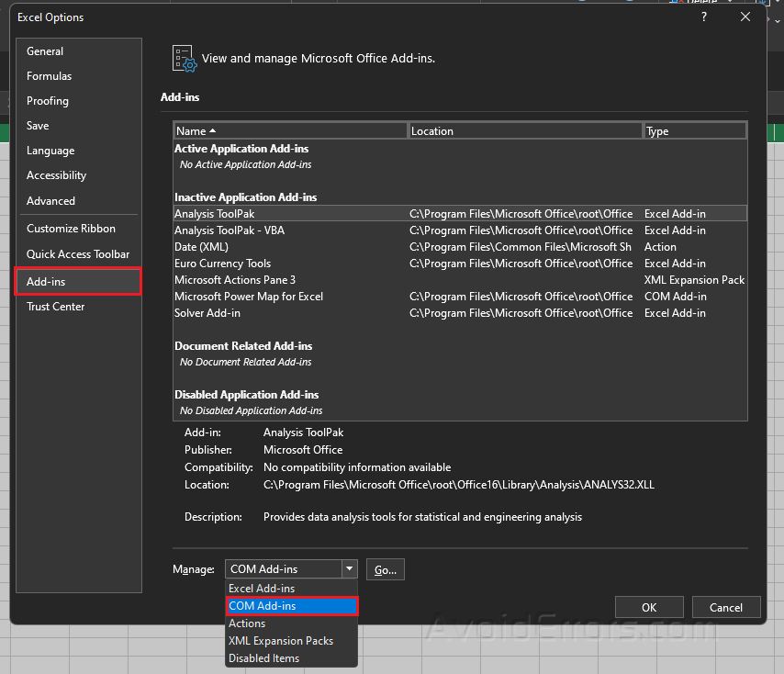
Task: Click the Location column header
Action: (525, 131)
